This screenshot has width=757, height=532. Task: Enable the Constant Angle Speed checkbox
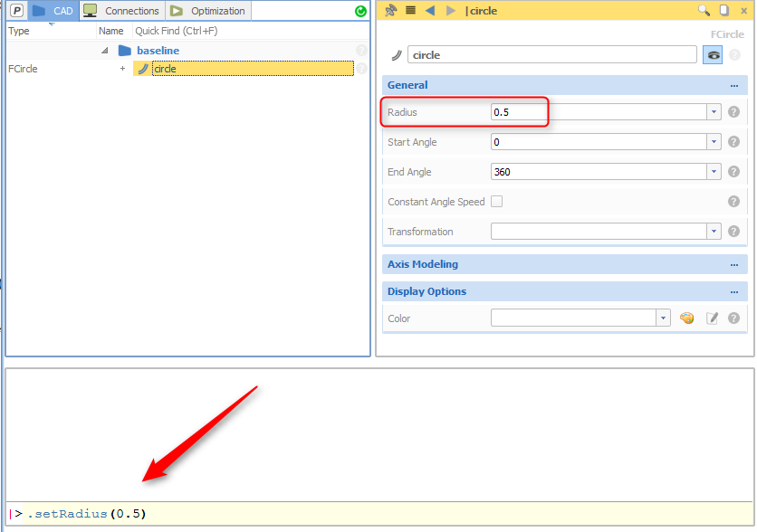(497, 201)
